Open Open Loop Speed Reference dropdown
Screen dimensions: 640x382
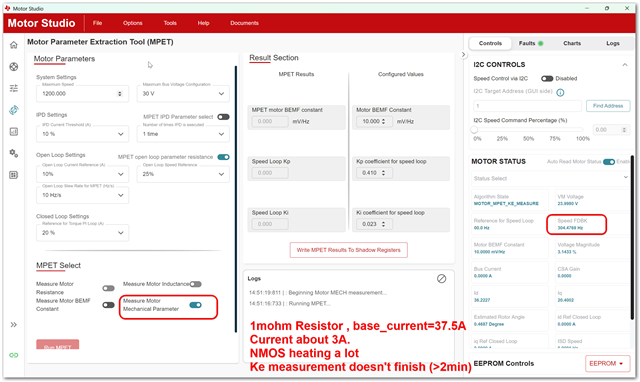click(x=183, y=174)
